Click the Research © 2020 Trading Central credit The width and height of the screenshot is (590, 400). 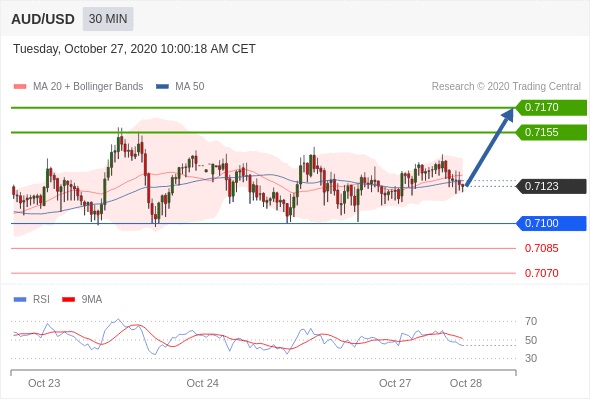point(506,87)
